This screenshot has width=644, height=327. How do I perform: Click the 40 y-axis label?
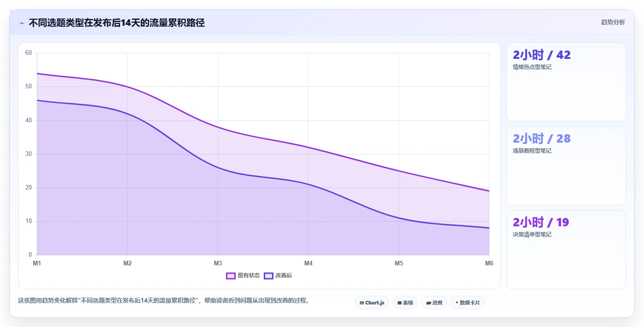29,120
